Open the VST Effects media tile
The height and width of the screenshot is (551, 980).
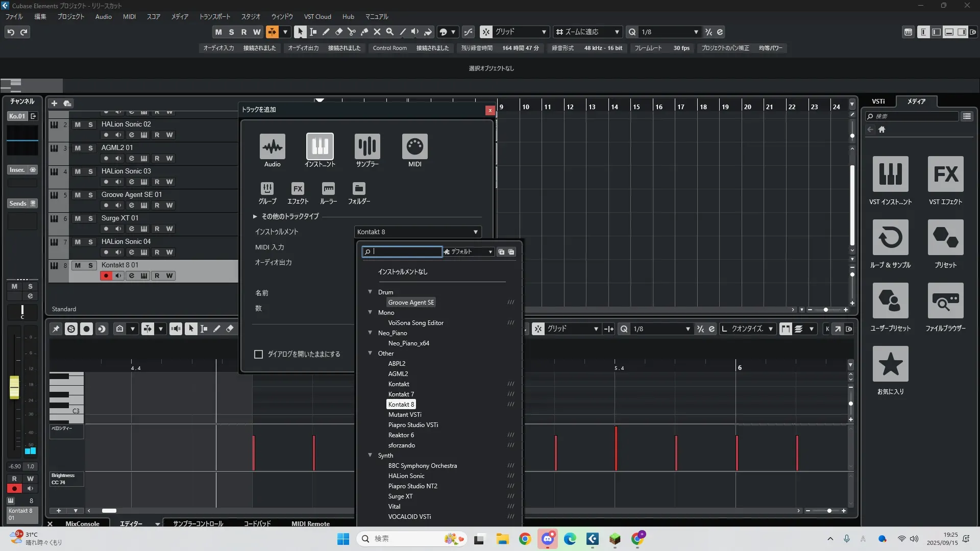[x=945, y=174]
